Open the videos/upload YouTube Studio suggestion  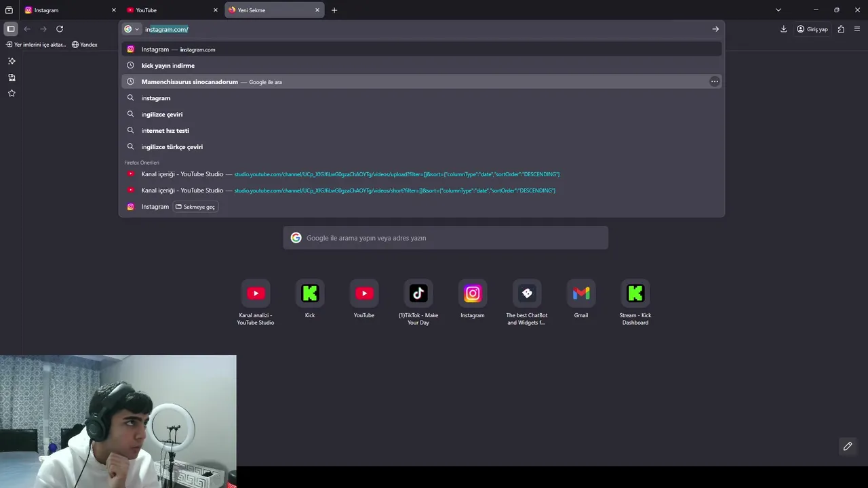421,174
